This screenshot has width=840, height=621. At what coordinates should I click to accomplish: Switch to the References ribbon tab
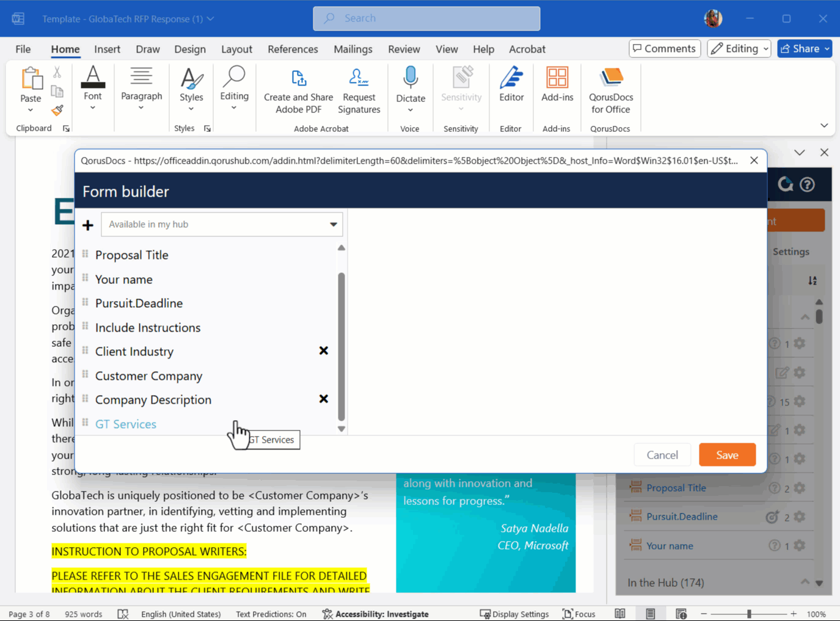click(x=293, y=49)
